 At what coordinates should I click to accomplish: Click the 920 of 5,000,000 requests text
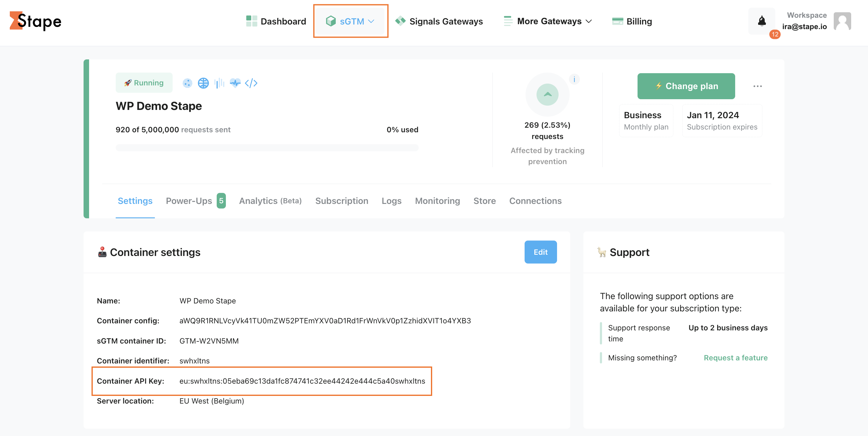(173, 130)
